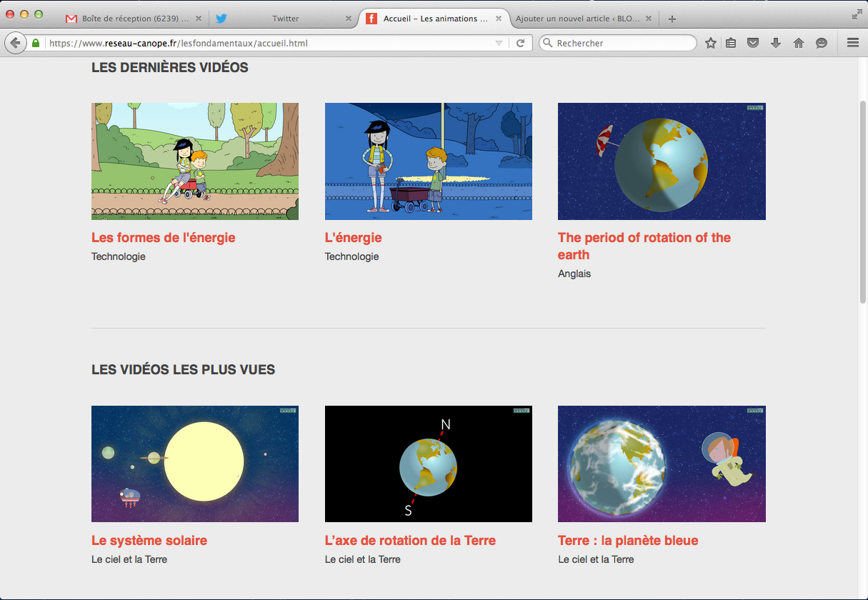
Task: Open the bookmarks list icon
Action: tap(731, 43)
